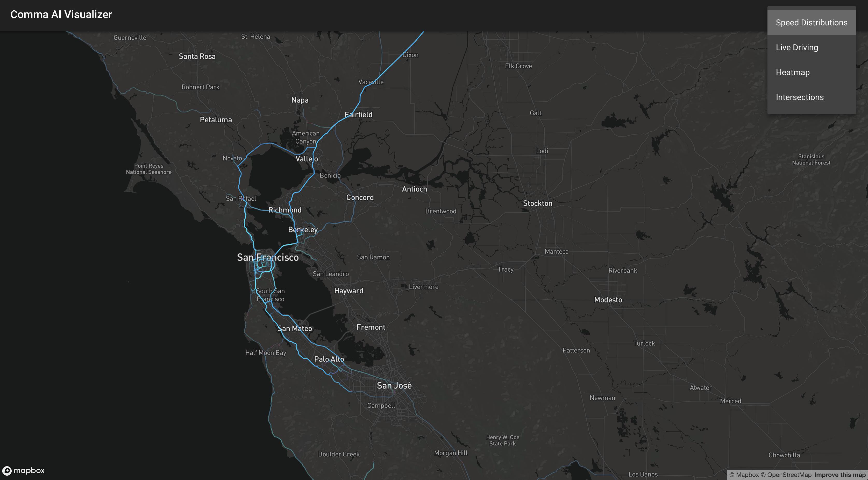Open the Live Driving view
This screenshot has height=480, width=868.
point(796,47)
